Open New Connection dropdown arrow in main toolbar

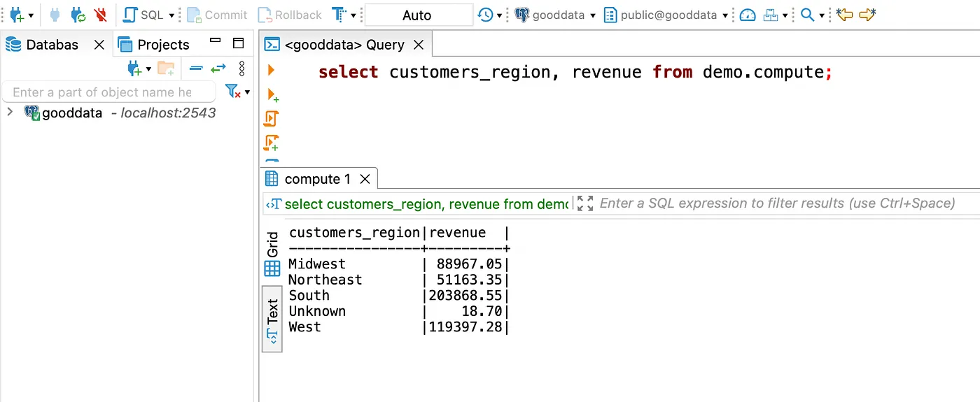click(x=31, y=15)
